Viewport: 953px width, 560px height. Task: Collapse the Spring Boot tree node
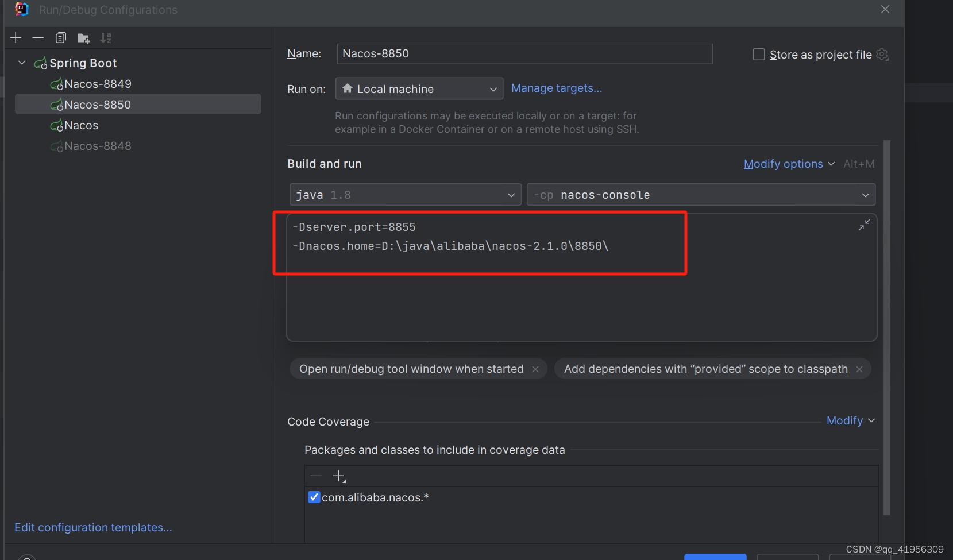pos(22,63)
